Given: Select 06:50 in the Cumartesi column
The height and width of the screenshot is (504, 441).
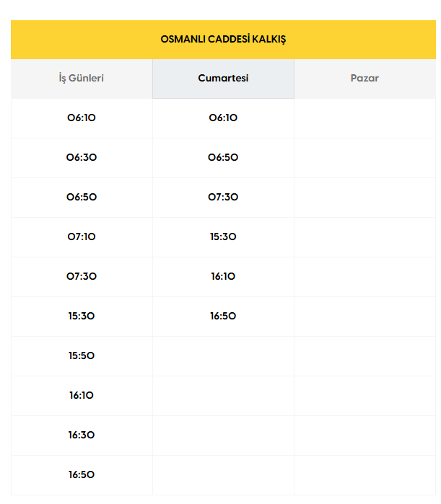Looking at the screenshot, I should click(223, 157).
